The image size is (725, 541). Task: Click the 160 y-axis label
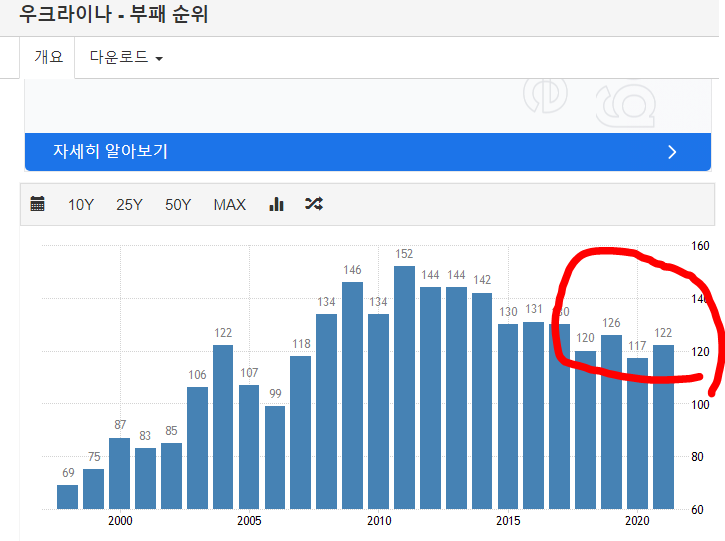tap(700, 246)
